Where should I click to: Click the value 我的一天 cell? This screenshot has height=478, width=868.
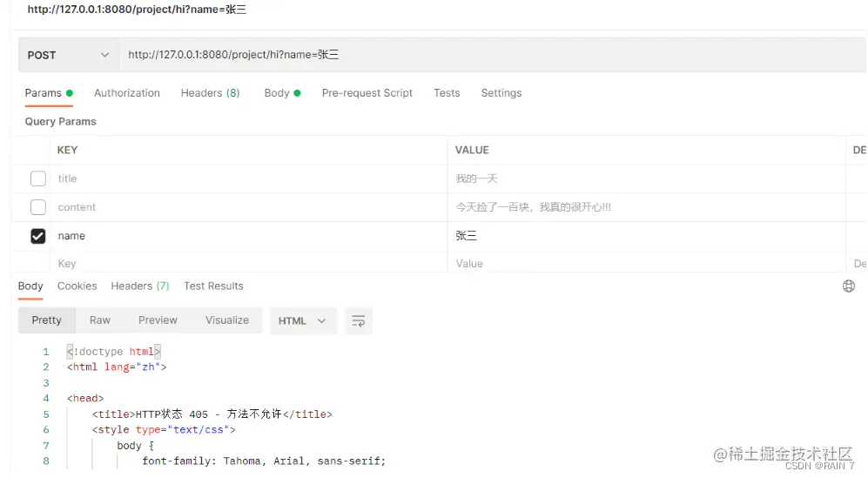click(x=647, y=178)
